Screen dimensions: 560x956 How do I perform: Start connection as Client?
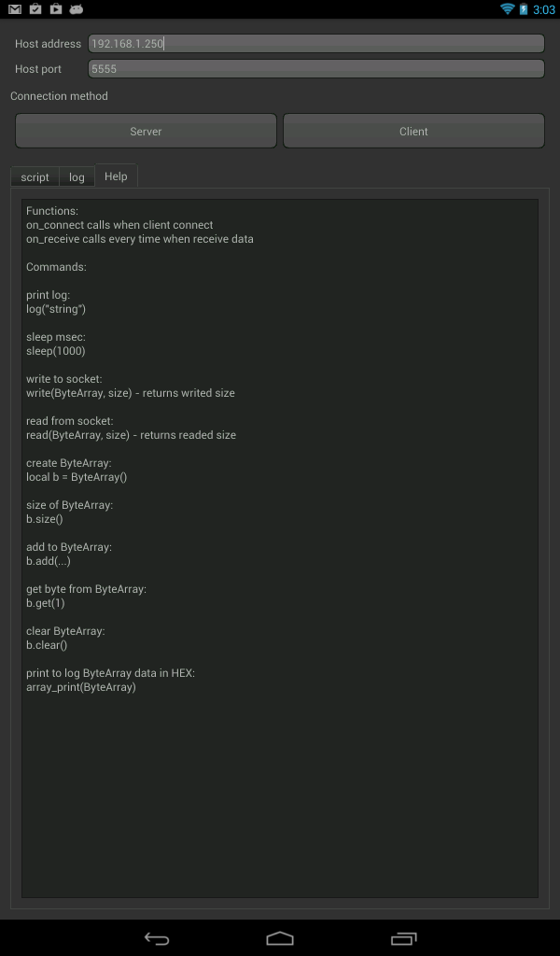click(x=413, y=132)
